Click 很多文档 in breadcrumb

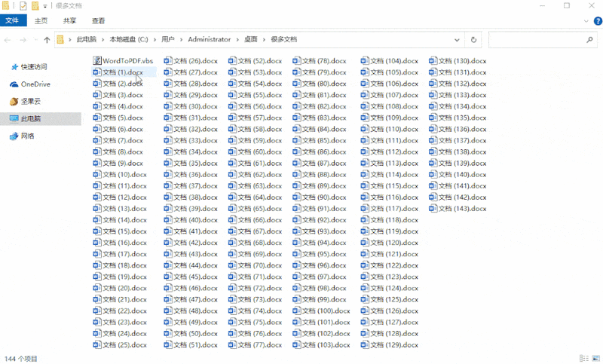[x=284, y=40]
